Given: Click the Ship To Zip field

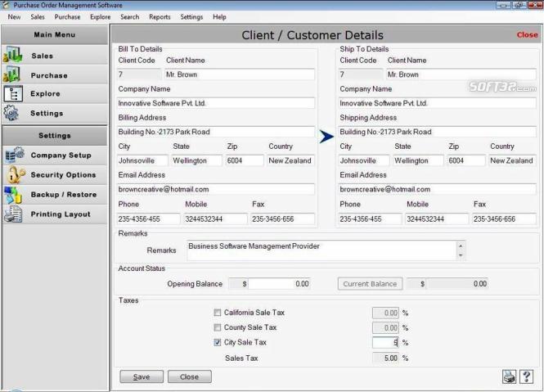Looking at the screenshot, I should coord(466,160).
